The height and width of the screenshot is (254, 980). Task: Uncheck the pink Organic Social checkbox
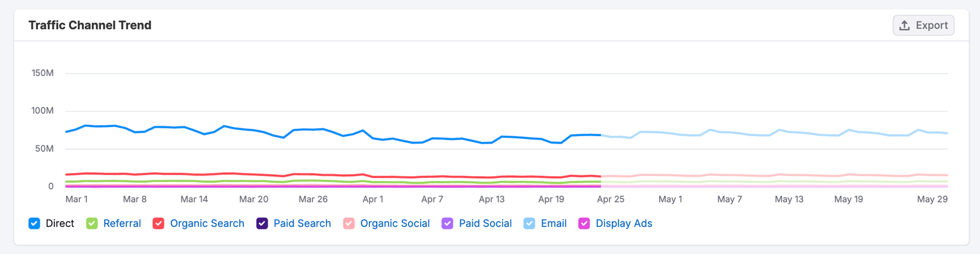pyautogui.click(x=349, y=223)
